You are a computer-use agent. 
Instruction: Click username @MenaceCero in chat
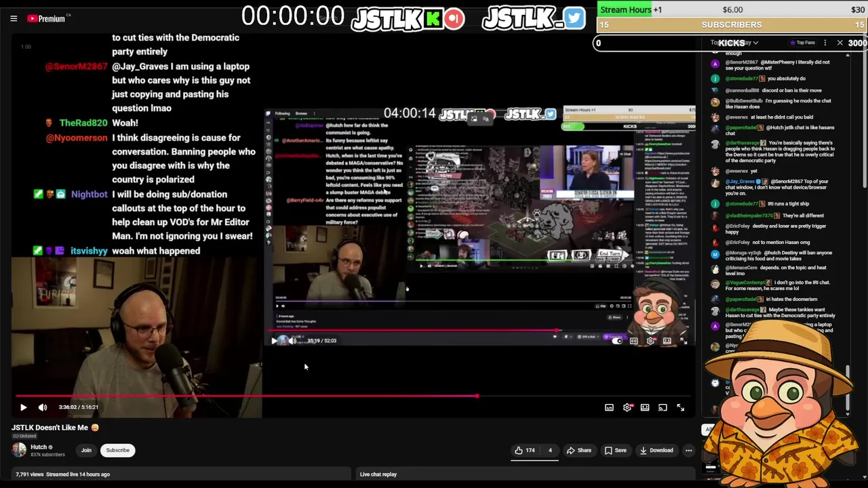(x=741, y=268)
